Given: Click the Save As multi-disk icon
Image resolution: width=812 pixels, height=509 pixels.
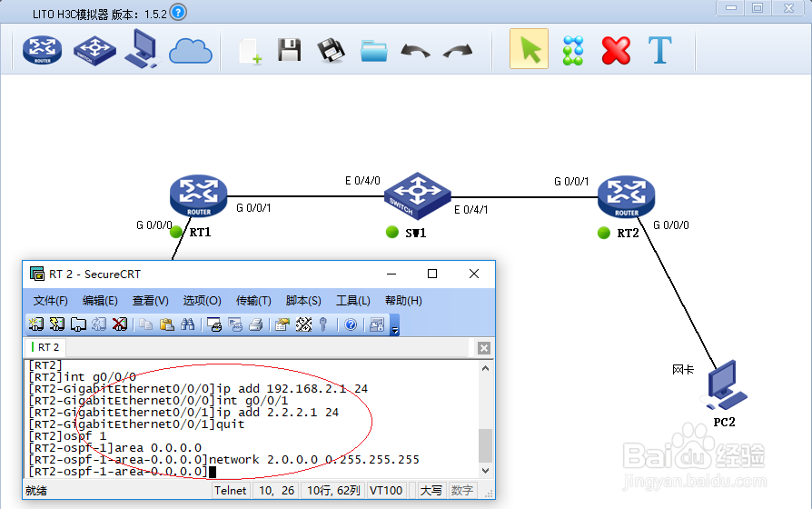Looking at the screenshot, I should [x=331, y=51].
